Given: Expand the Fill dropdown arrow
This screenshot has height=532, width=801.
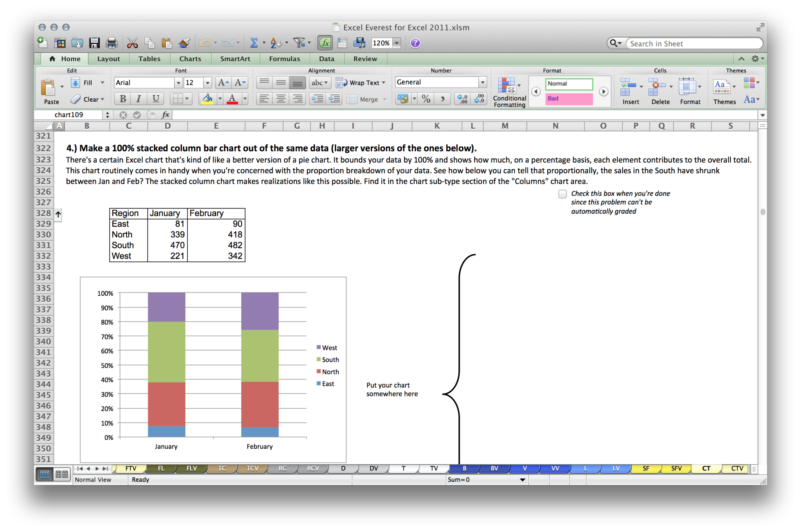Looking at the screenshot, I should (102, 83).
